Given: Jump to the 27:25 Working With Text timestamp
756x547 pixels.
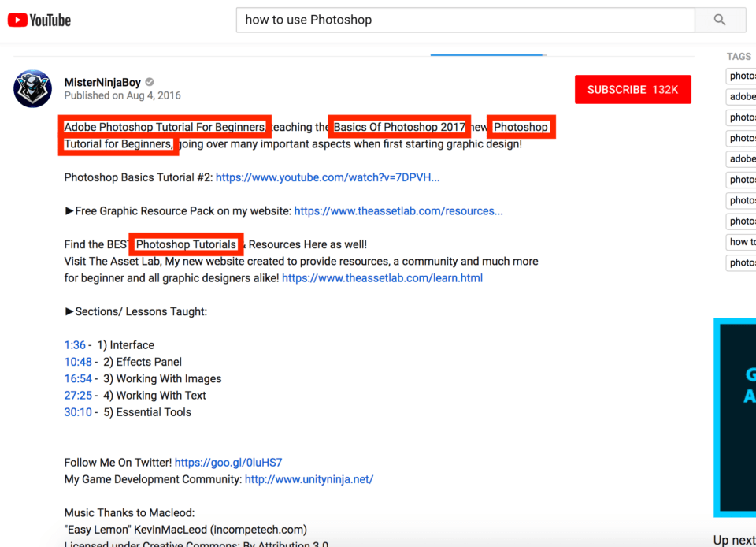Looking at the screenshot, I should point(78,395).
